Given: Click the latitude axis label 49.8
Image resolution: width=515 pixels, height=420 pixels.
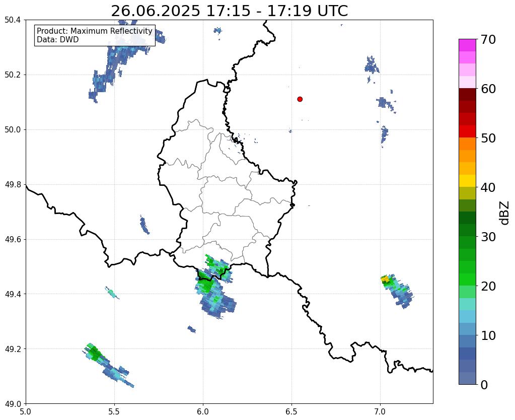Looking at the screenshot, I should coord(13,185).
